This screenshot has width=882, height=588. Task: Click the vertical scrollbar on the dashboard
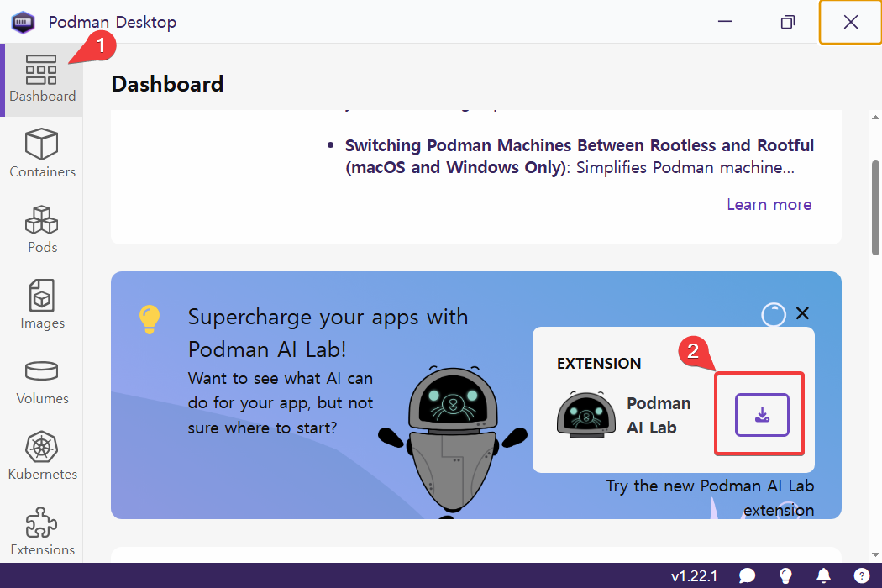875,206
